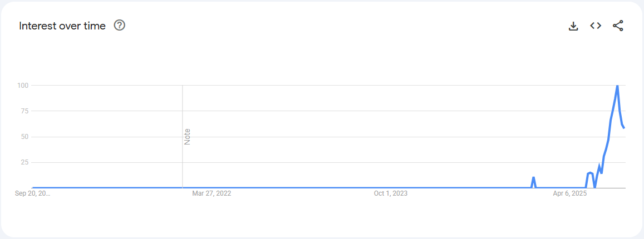The image size is (644, 239).
Task: Click the last data point of the line
Action: (x=624, y=128)
